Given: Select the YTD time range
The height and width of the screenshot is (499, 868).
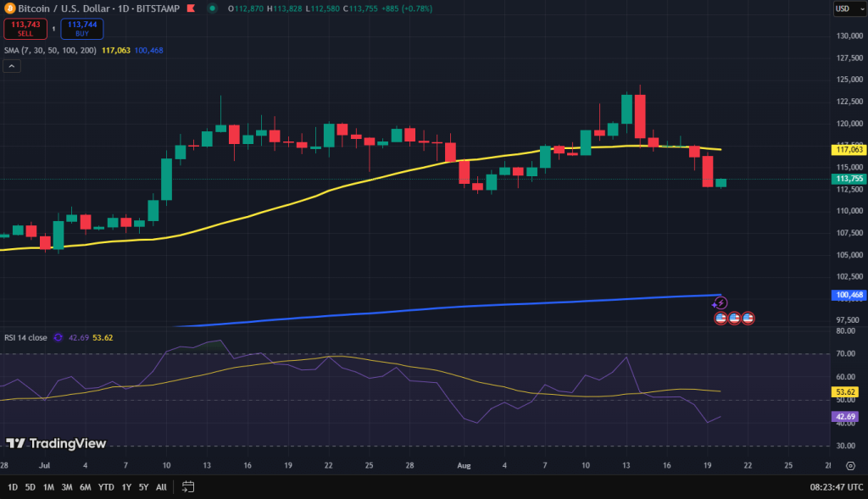Looking at the screenshot, I should (x=106, y=487).
